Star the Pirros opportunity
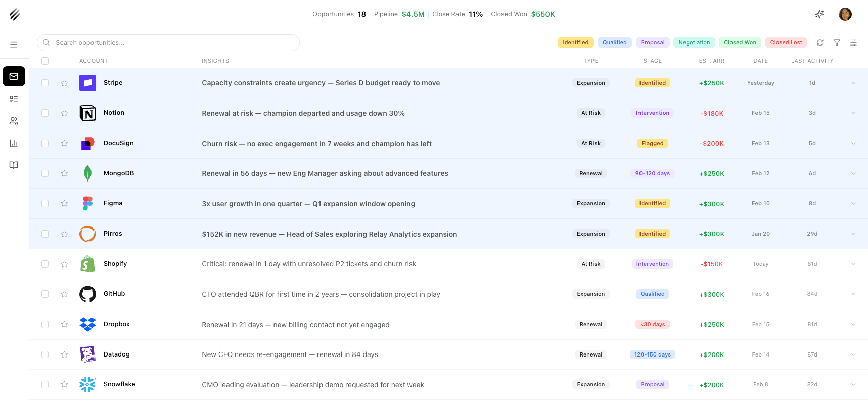868x401 pixels. coord(64,234)
